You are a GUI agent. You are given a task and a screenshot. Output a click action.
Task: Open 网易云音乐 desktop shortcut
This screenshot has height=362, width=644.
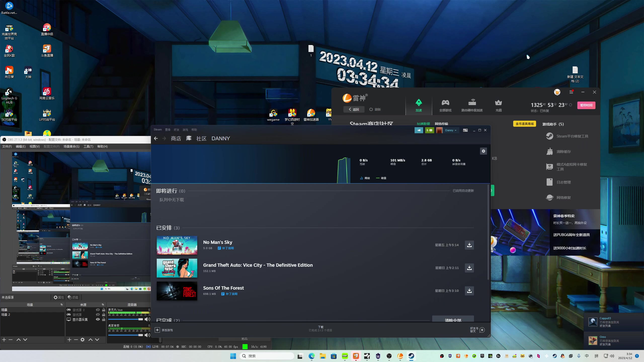(x=47, y=94)
